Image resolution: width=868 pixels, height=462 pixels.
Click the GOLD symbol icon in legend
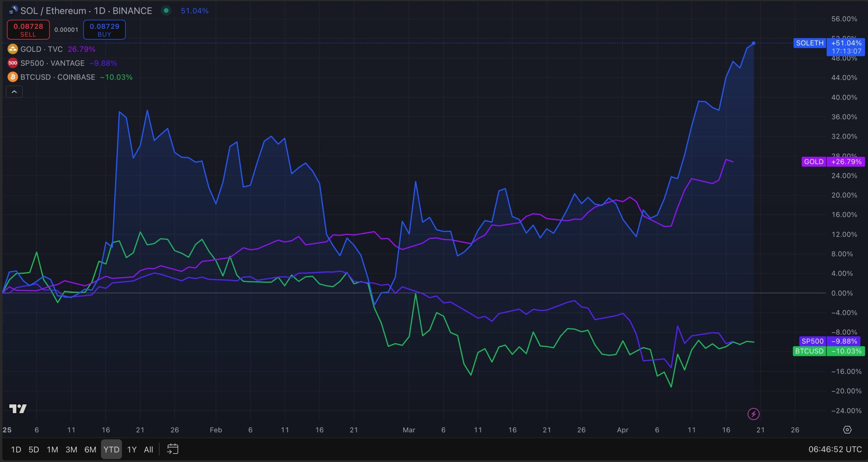click(x=13, y=49)
